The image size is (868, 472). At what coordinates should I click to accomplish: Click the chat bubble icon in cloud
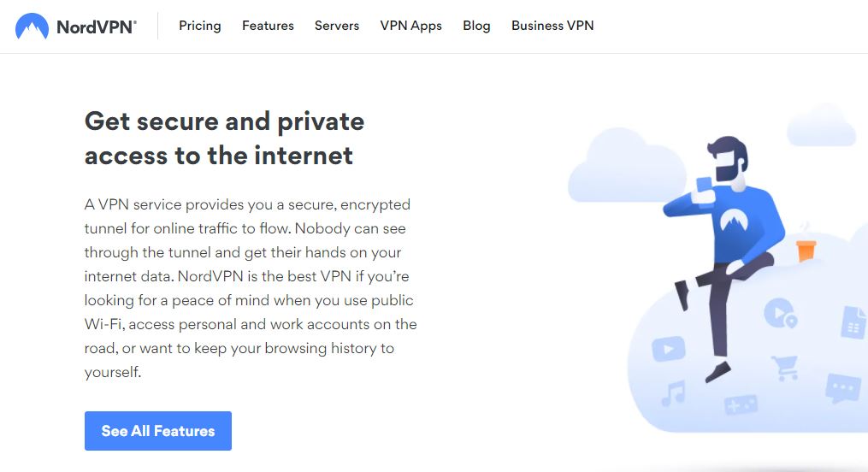(842, 389)
